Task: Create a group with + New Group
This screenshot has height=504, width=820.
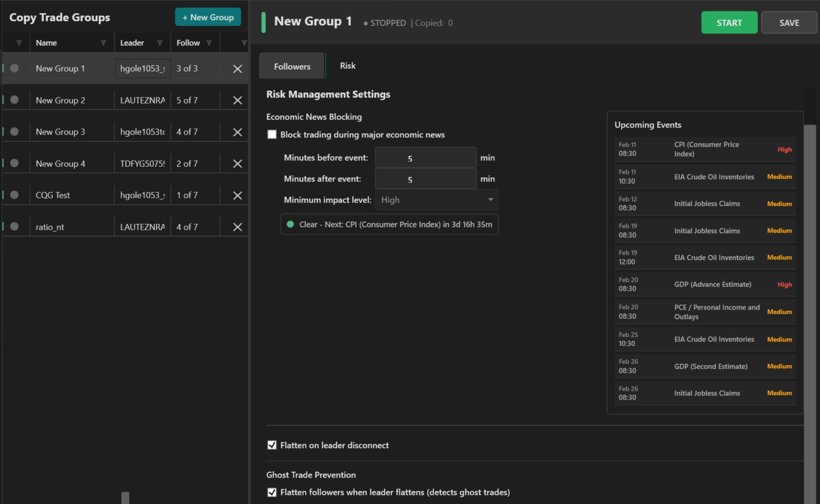Action: coord(208,17)
